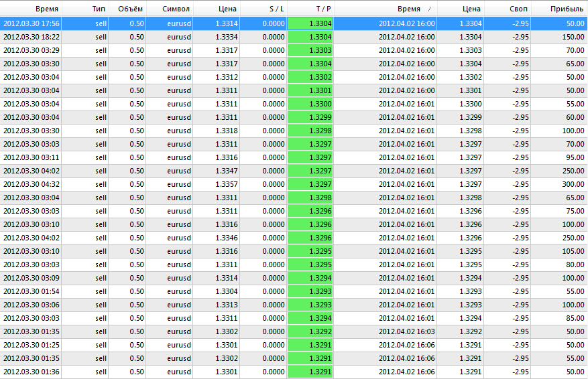Sort by the Тип column header
Image resolution: width=588 pixels, height=379 pixels.
(85, 9)
